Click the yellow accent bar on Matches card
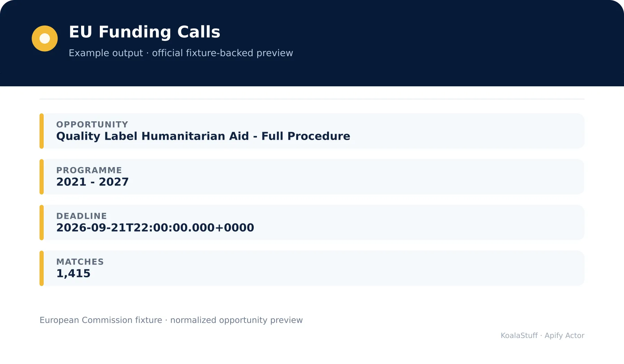The height and width of the screenshot is (364, 624). click(42, 268)
